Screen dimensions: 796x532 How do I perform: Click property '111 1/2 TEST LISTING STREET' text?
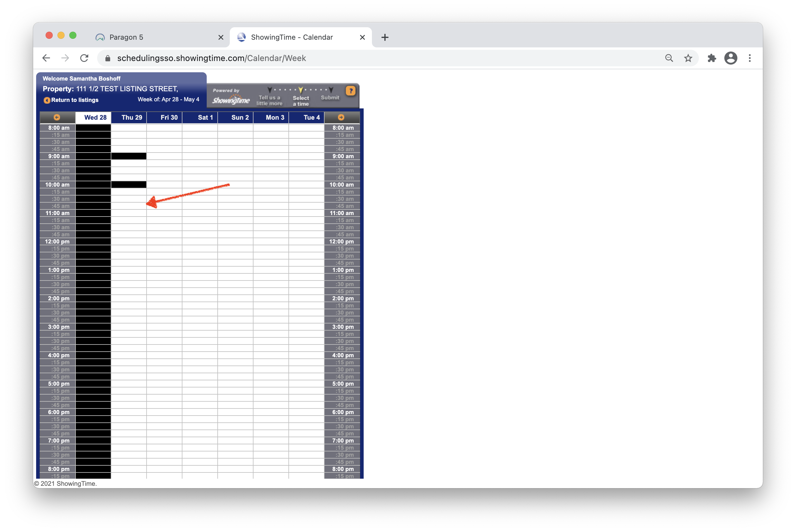(x=127, y=89)
